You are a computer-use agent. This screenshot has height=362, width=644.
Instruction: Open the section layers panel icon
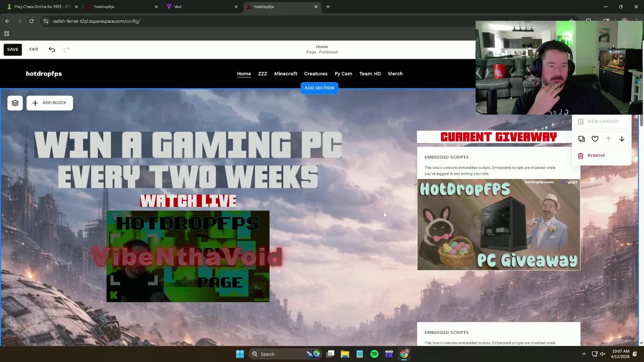(15, 103)
